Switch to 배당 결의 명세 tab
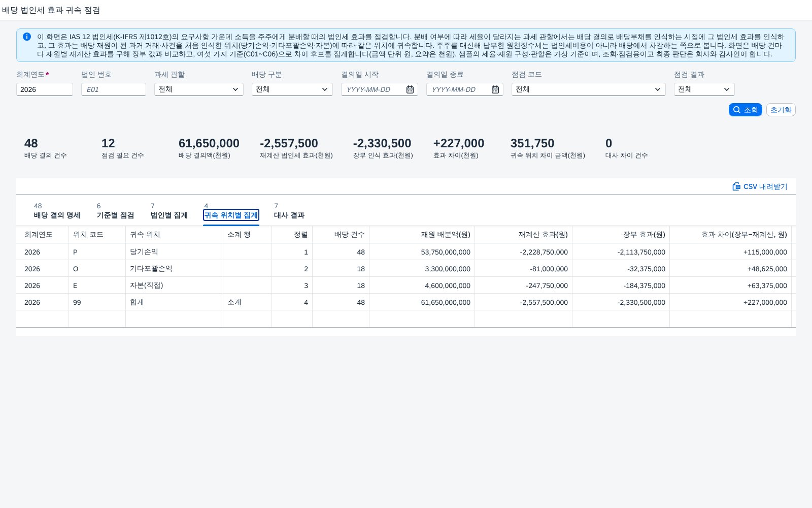 (57, 215)
